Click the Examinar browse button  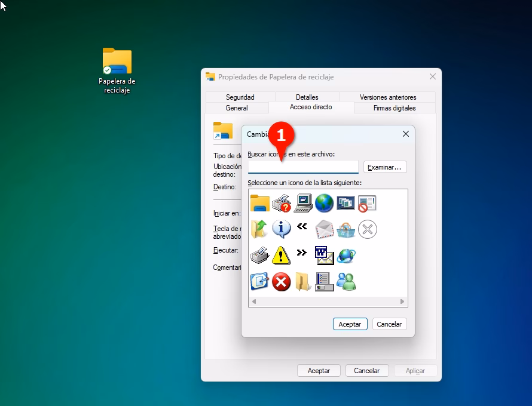[385, 167]
